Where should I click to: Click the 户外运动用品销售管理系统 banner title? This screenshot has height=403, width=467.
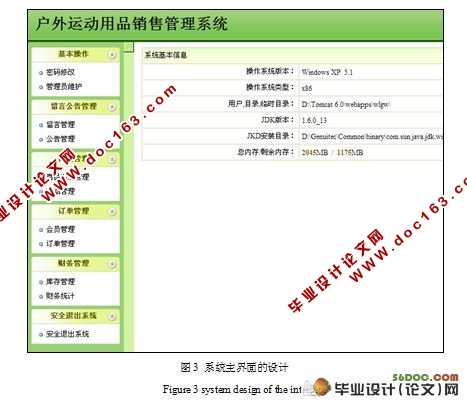(x=132, y=24)
